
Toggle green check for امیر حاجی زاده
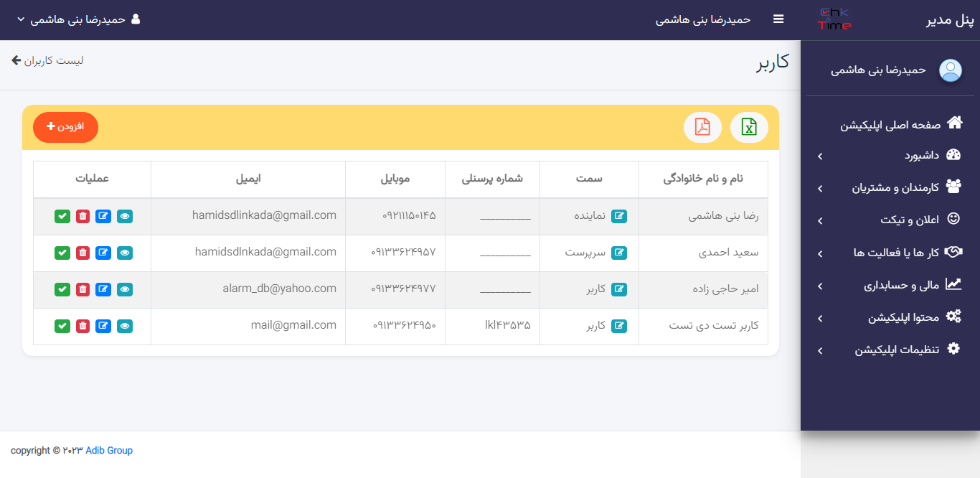62,289
